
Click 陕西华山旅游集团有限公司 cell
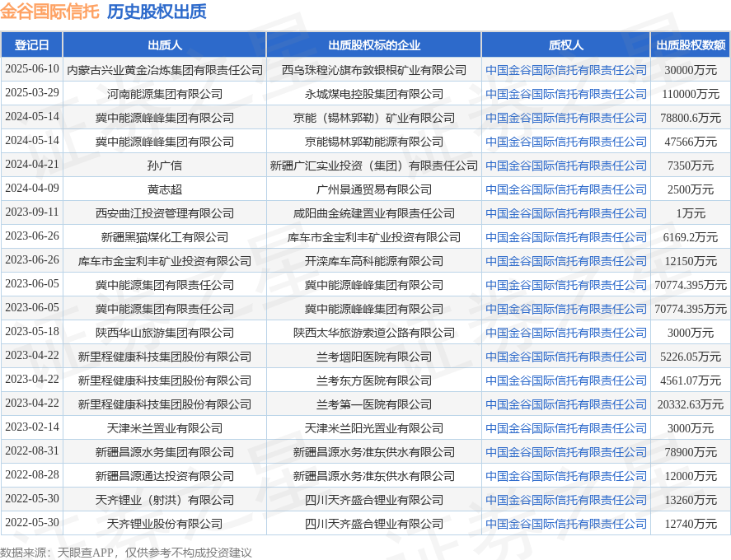pyautogui.click(x=165, y=333)
